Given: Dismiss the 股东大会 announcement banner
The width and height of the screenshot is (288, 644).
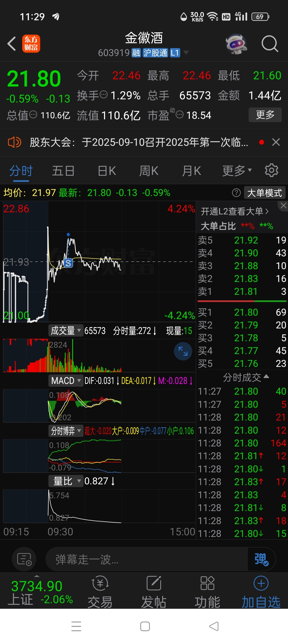Looking at the screenshot, I should tap(276, 142).
